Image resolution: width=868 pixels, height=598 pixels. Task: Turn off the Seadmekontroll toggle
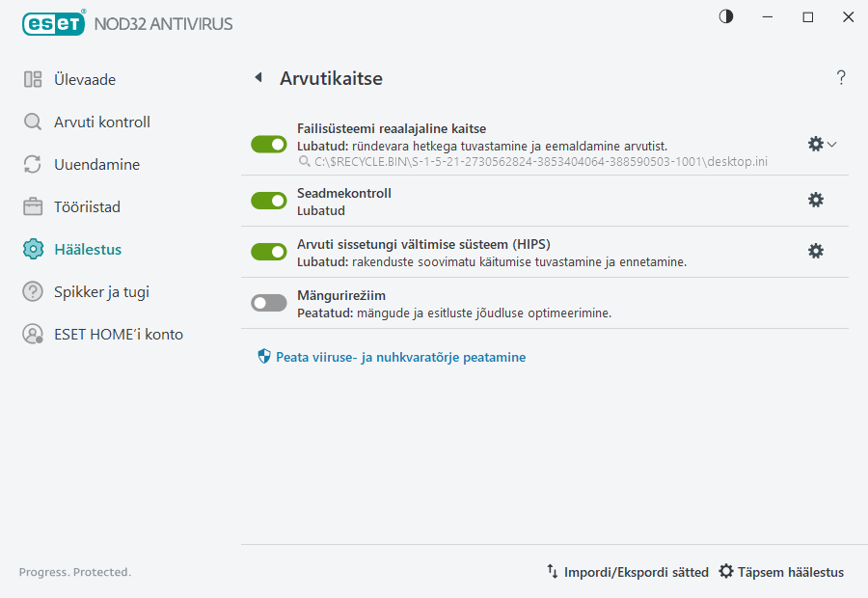point(268,200)
